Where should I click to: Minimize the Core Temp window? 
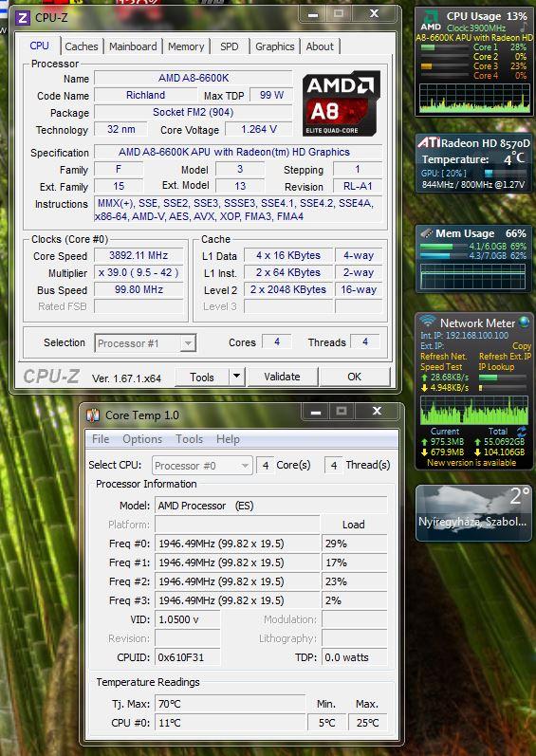(316, 412)
